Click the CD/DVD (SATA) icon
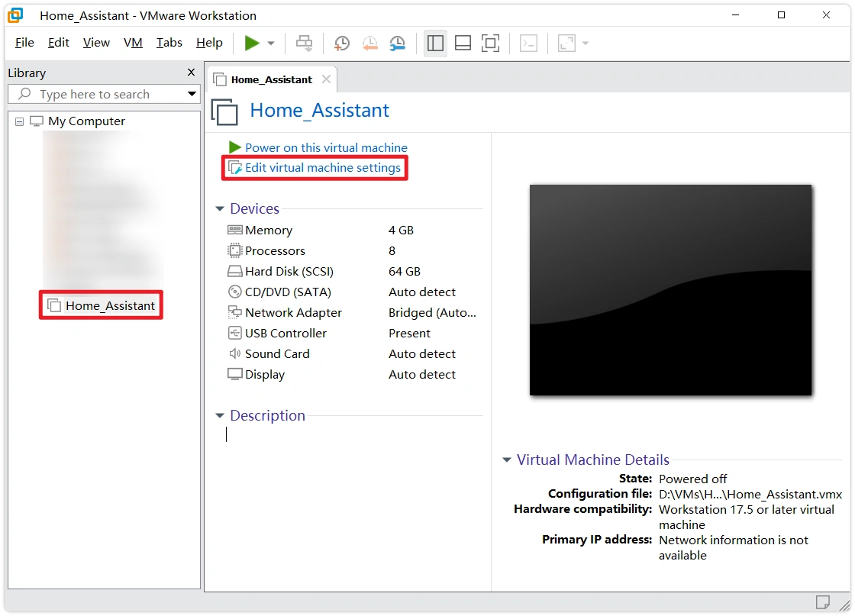This screenshot has width=855, height=616. (234, 292)
